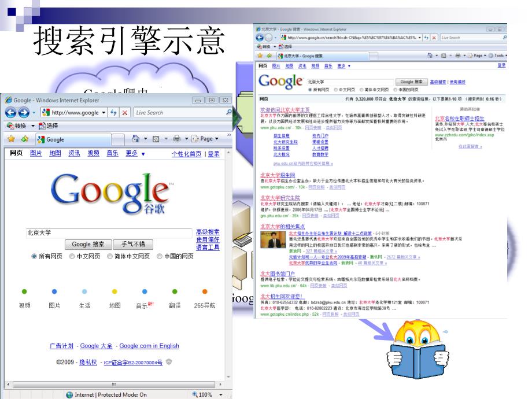The width and height of the screenshot is (532, 399).
Task: Click the Home icon in the front window toolbar
Action: click(136, 138)
